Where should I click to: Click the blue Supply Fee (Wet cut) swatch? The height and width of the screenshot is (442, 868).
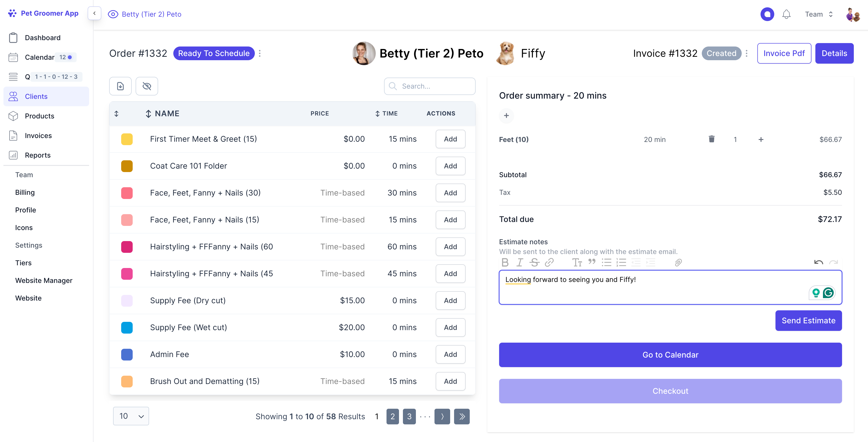pos(127,327)
